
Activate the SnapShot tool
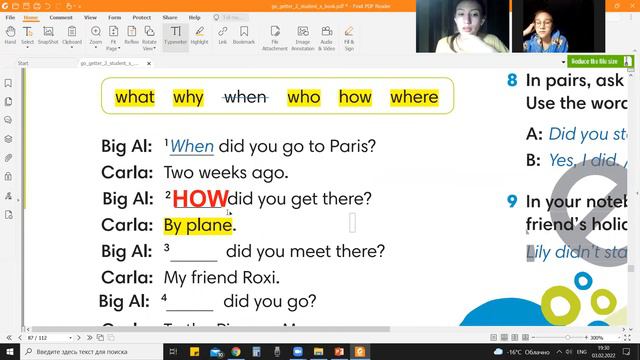point(48,35)
